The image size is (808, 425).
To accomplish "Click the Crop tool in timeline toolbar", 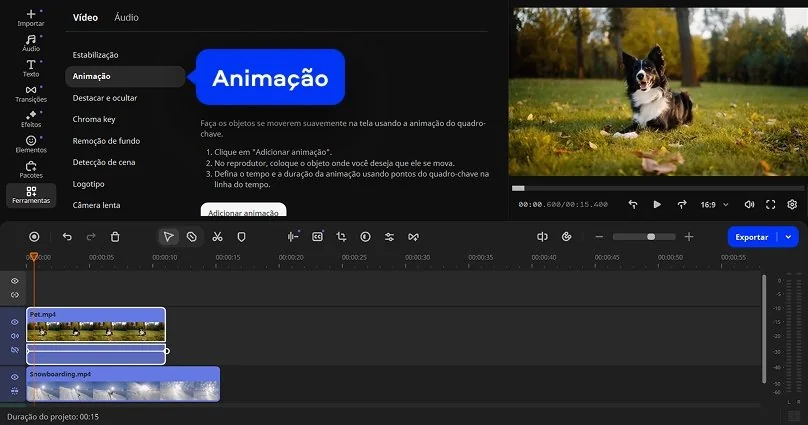I will click(341, 237).
